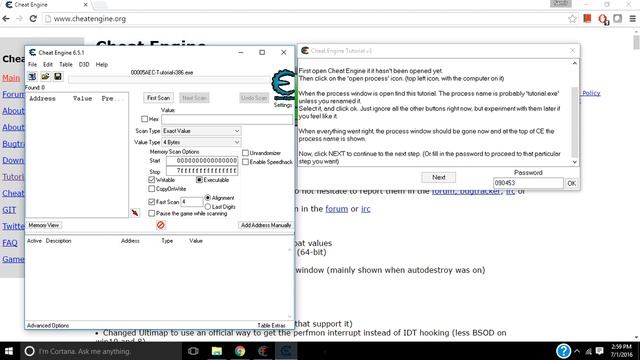Click the Start address field

click(x=202, y=161)
